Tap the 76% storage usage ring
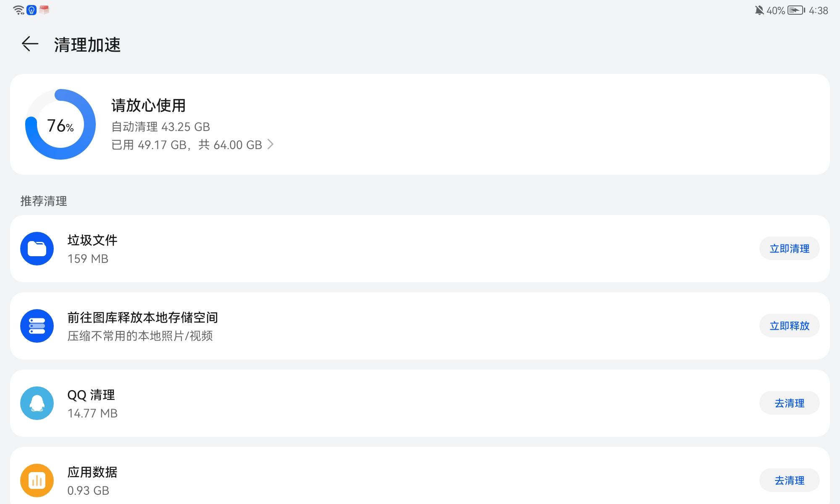 pyautogui.click(x=60, y=124)
